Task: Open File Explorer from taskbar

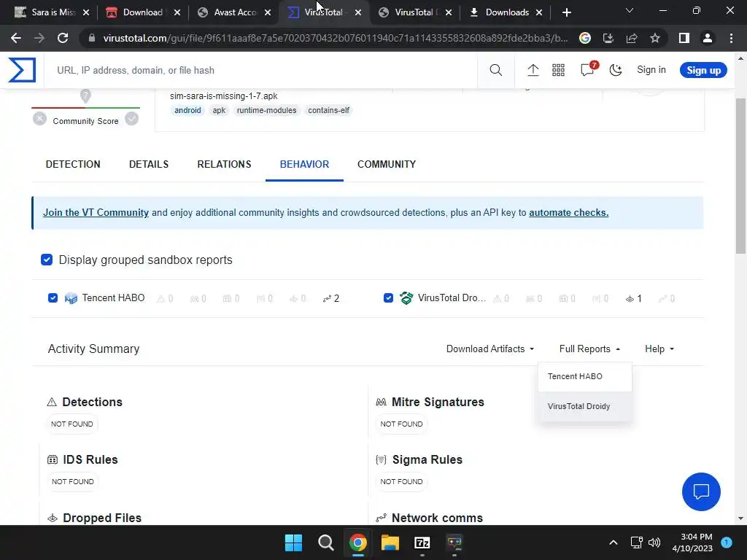Action: (x=390, y=542)
